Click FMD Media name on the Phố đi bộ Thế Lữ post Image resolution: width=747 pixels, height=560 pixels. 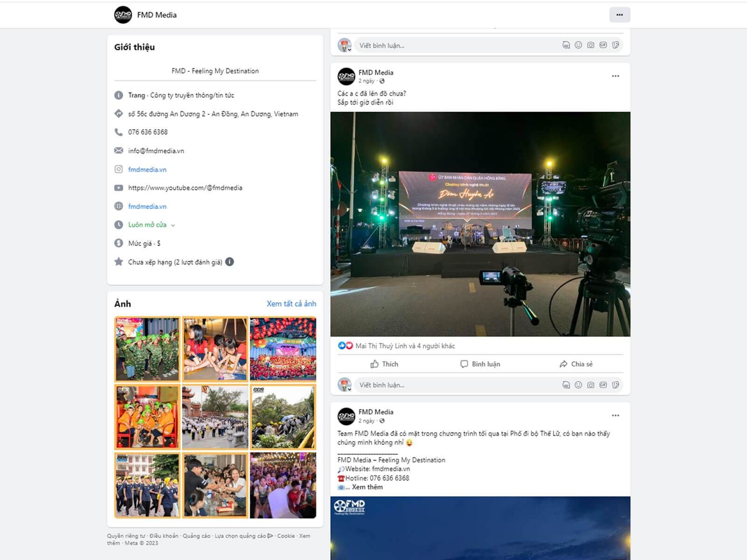(376, 412)
